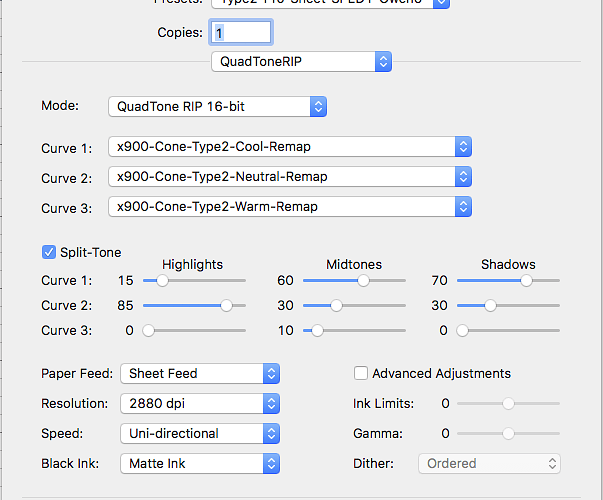Open the Presets dropdown at the top
603x500 pixels.
[330, 2]
